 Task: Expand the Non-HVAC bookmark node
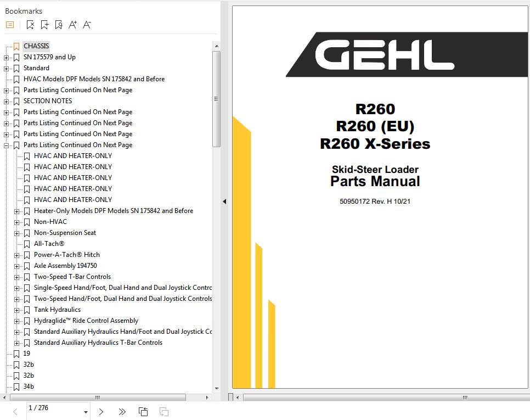pyautogui.click(x=16, y=222)
